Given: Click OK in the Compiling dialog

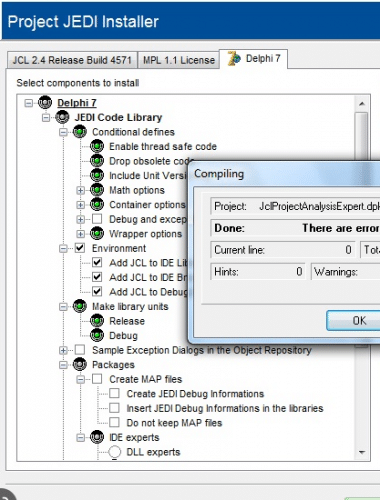Looking at the screenshot, I should 353,321.
